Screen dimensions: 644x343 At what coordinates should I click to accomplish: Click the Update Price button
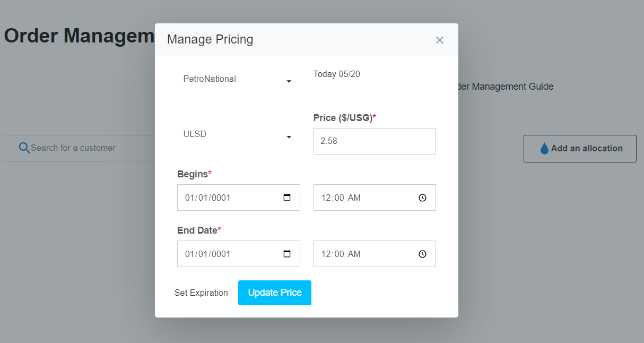pyautogui.click(x=274, y=293)
